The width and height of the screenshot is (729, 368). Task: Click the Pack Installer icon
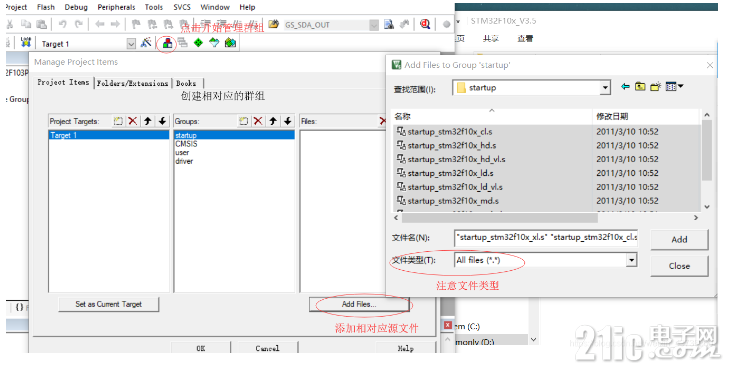[230, 43]
